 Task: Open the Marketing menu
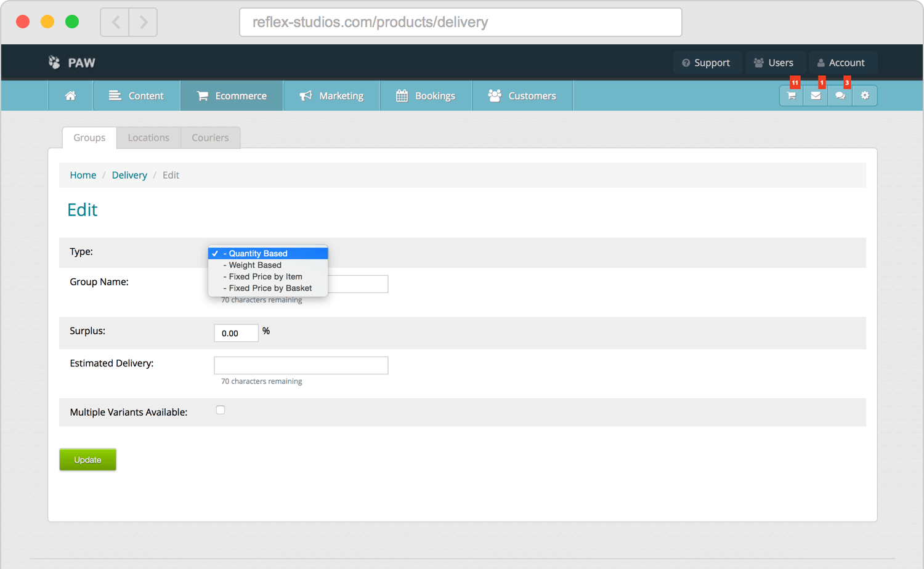pos(332,95)
